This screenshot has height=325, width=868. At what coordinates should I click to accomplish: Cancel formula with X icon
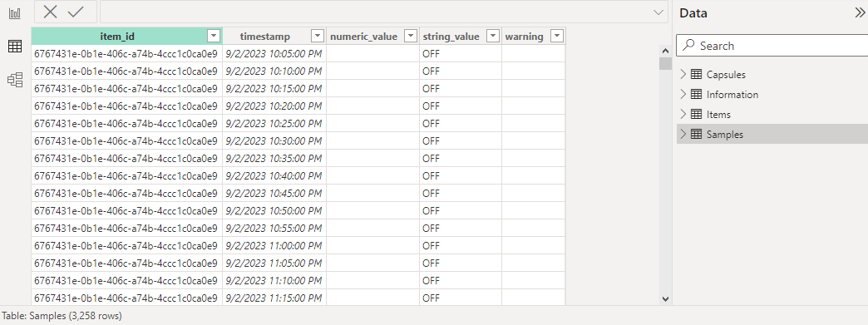point(51,12)
